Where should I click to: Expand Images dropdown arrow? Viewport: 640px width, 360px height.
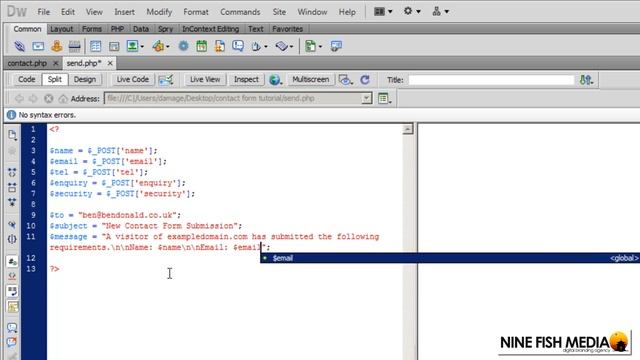142,47
